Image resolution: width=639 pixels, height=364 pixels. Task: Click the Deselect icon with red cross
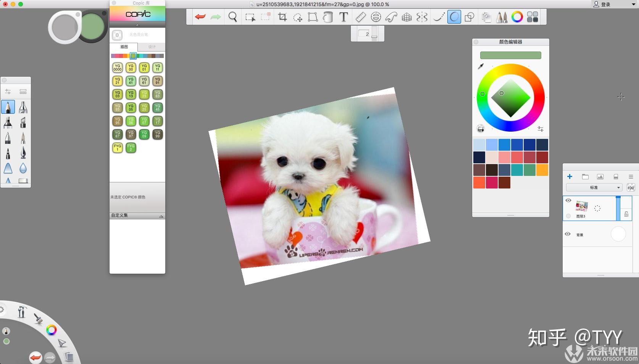[x=266, y=17]
